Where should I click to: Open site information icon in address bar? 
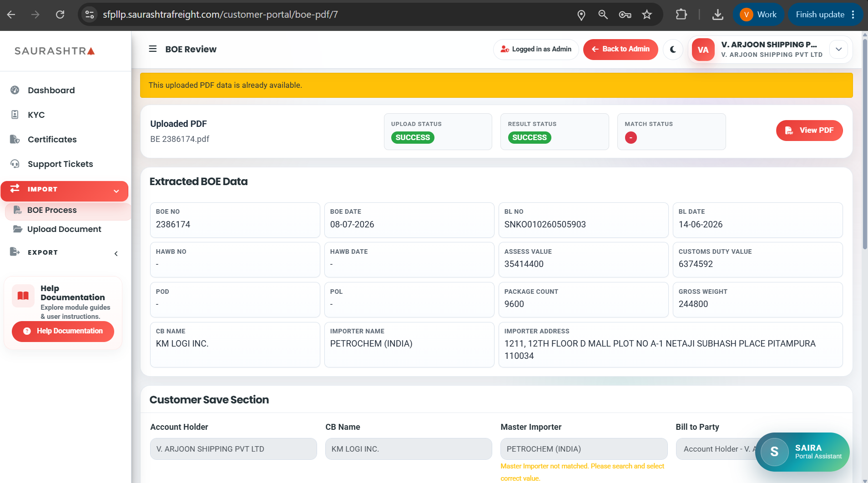pos(90,15)
